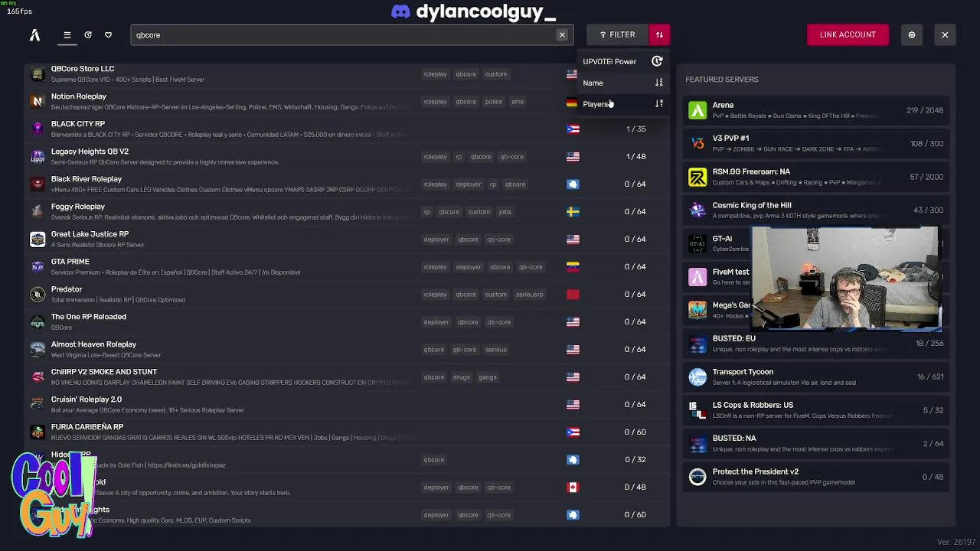Click the Cosmic King of the Hill icon
Image resolution: width=980 pixels, height=551 pixels.
point(697,210)
